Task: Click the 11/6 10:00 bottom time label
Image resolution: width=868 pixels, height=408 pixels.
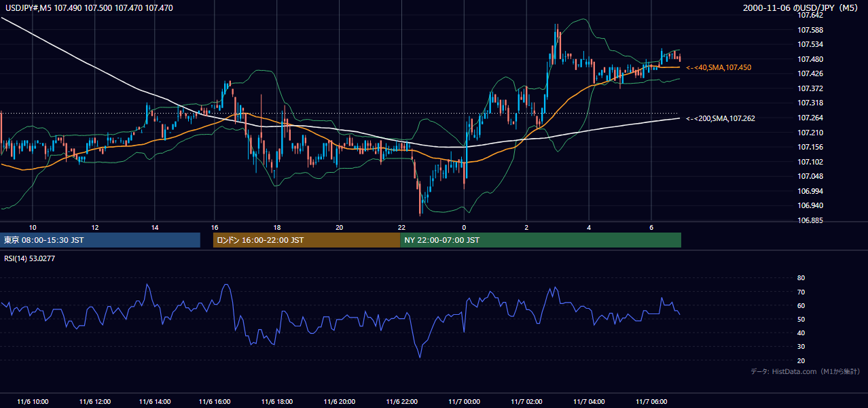Action: (33, 401)
